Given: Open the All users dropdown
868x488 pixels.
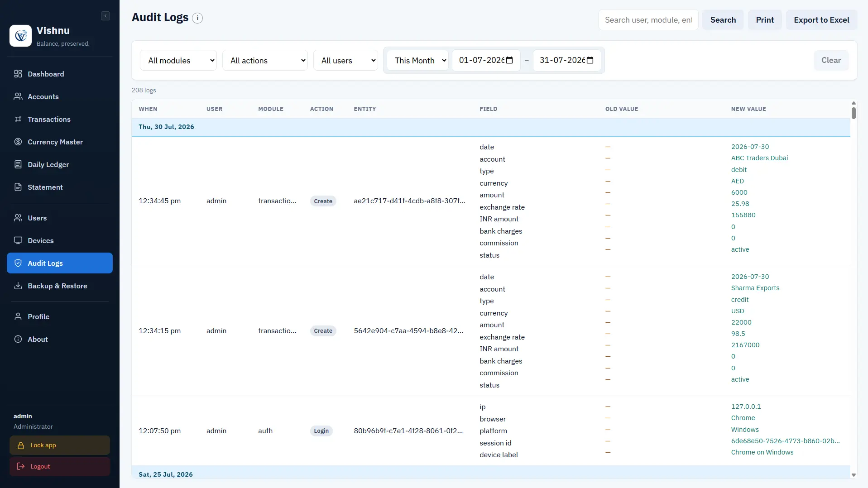Looking at the screenshot, I should coord(345,60).
